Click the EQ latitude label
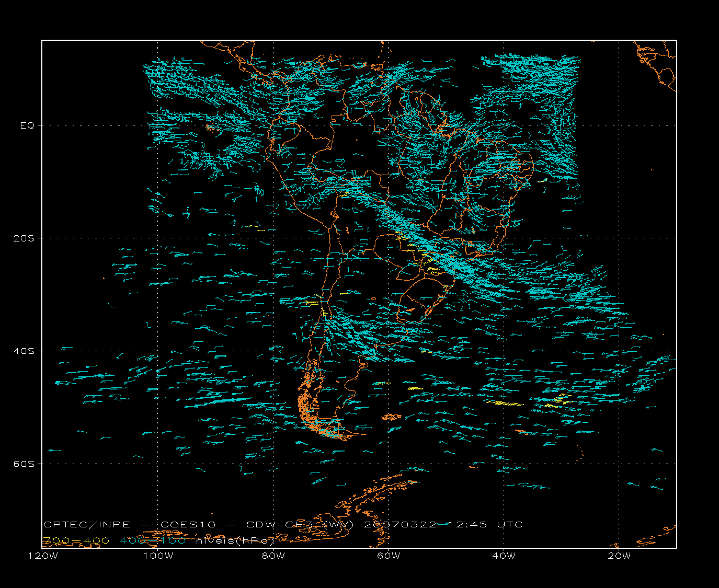 [27, 125]
